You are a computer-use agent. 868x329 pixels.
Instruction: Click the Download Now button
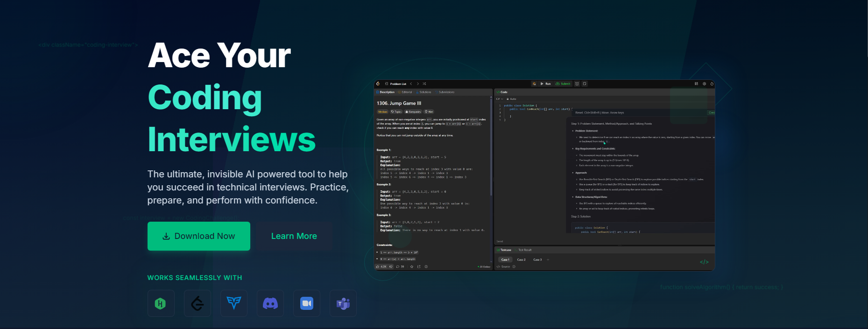(199, 236)
